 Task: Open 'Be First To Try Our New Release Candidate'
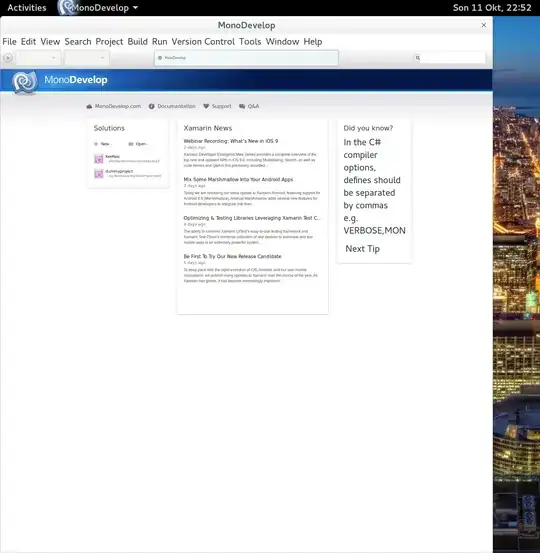(232, 256)
